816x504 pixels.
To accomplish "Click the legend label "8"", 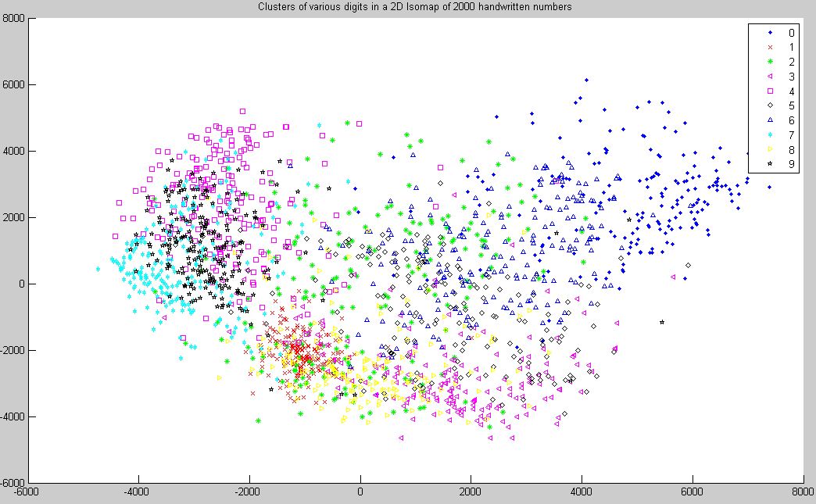I will pos(792,150).
